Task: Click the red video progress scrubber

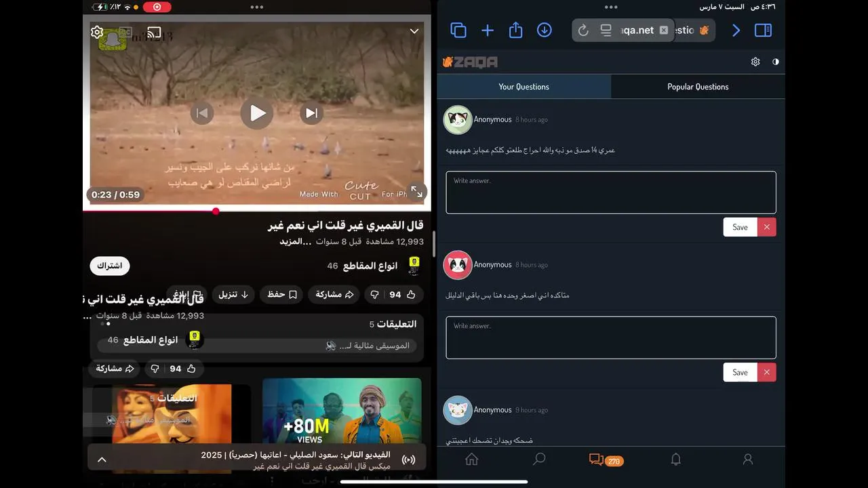Action: coord(216,211)
